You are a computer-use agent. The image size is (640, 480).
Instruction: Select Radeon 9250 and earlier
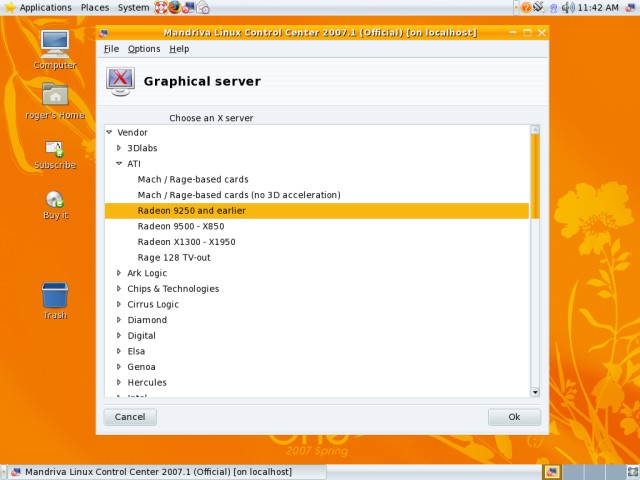point(317,211)
